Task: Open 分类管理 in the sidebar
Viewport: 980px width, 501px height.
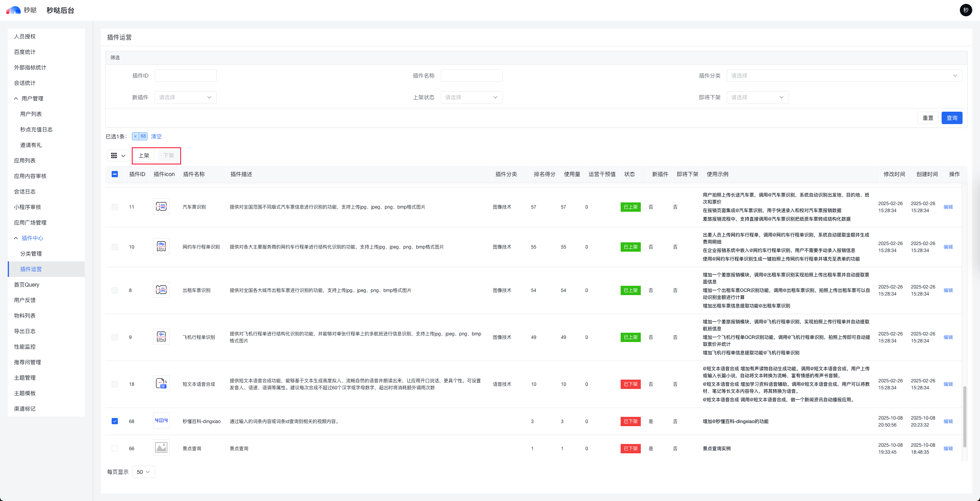Action: [x=31, y=254]
